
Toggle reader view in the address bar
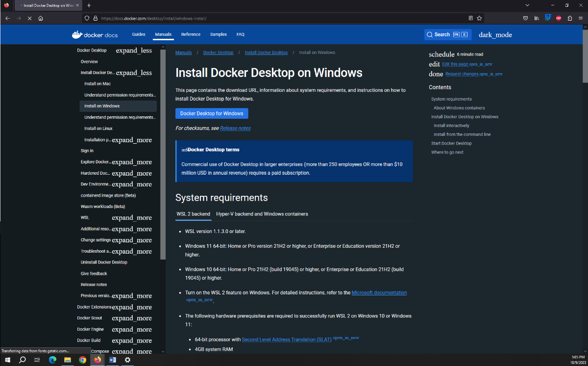click(x=471, y=18)
